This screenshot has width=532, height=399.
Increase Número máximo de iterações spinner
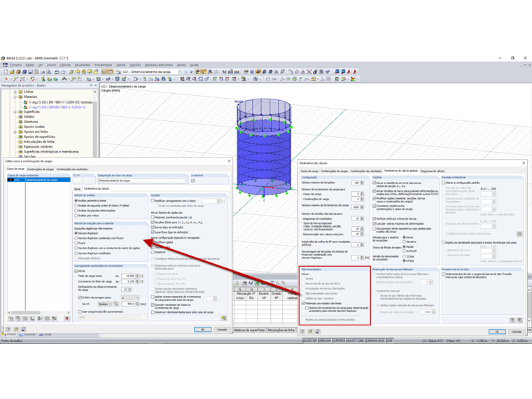click(362, 181)
